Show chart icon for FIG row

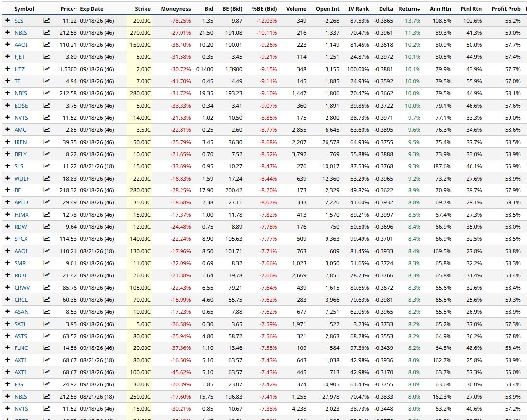point(47,384)
